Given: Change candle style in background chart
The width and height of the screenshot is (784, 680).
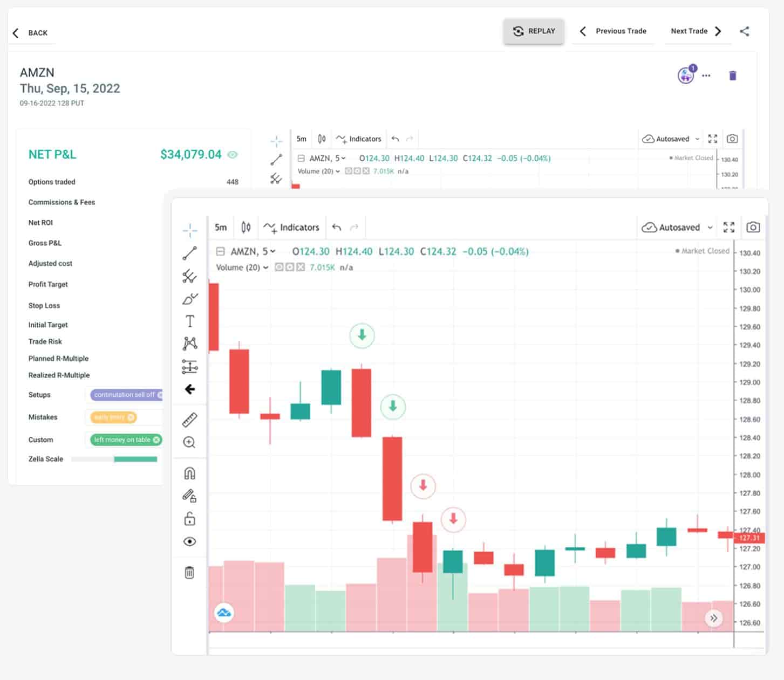Looking at the screenshot, I should 322,139.
